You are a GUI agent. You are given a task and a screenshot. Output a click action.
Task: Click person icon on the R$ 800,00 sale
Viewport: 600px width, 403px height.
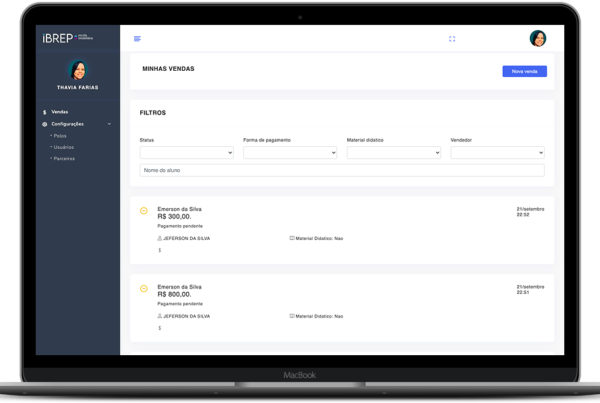(x=160, y=316)
